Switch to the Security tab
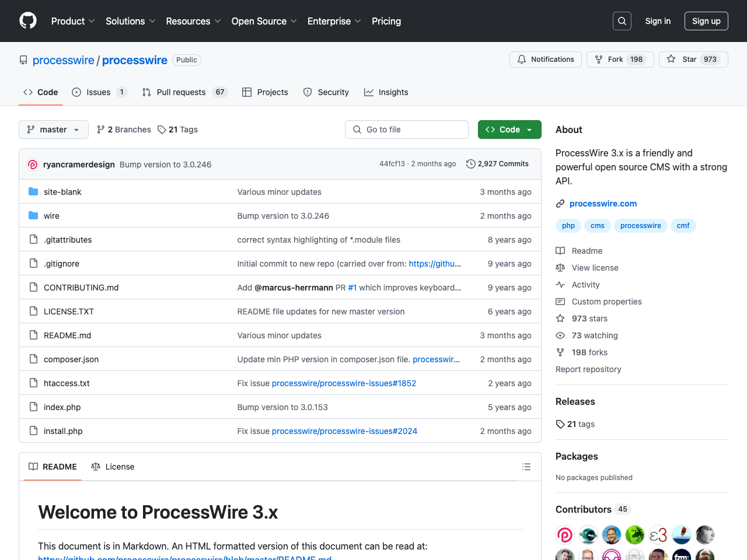747x560 pixels. [x=326, y=92]
